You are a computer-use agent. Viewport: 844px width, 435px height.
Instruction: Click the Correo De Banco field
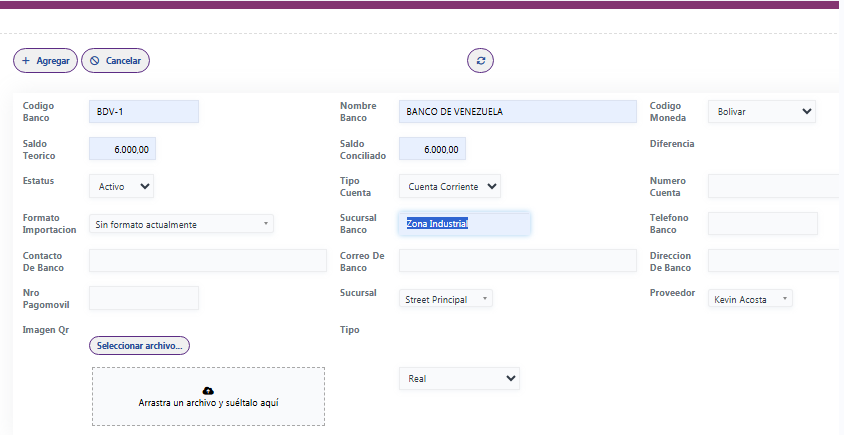click(517, 261)
